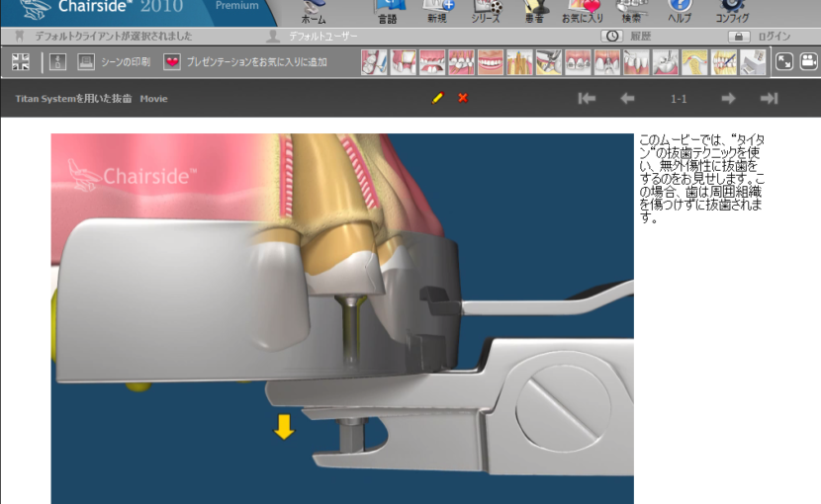Click the ログイン lock icon

tap(739, 37)
